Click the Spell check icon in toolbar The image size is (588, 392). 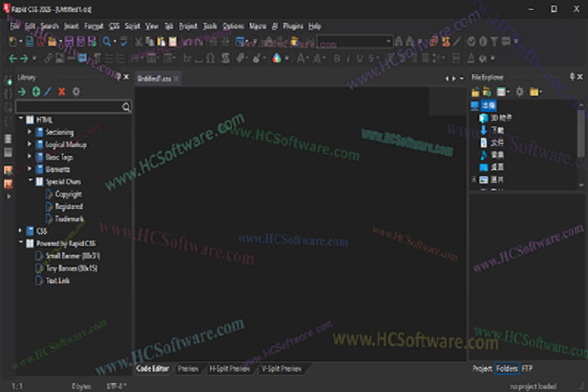124,42
